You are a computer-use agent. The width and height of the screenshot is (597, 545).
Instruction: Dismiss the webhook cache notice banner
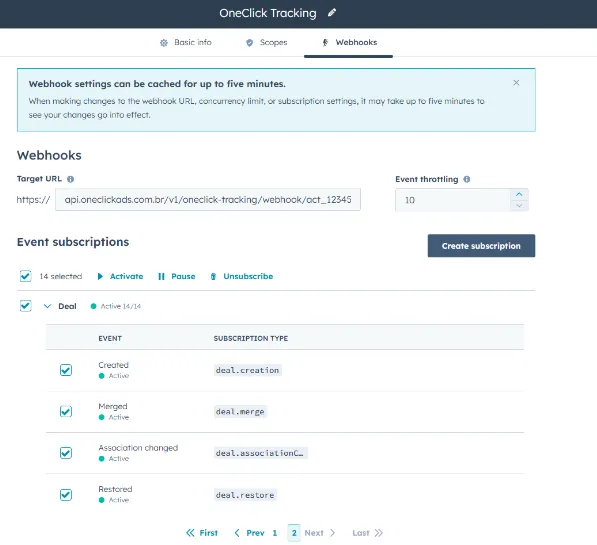click(516, 83)
